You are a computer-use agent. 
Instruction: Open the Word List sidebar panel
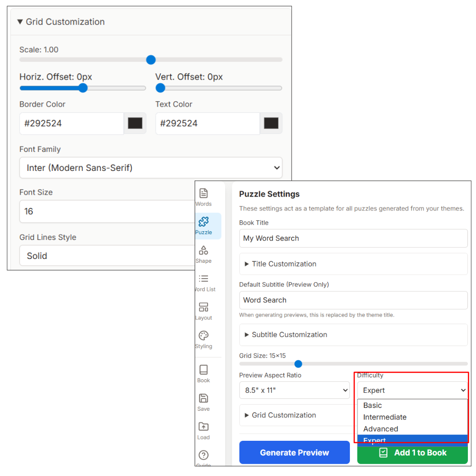pos(204,282)
